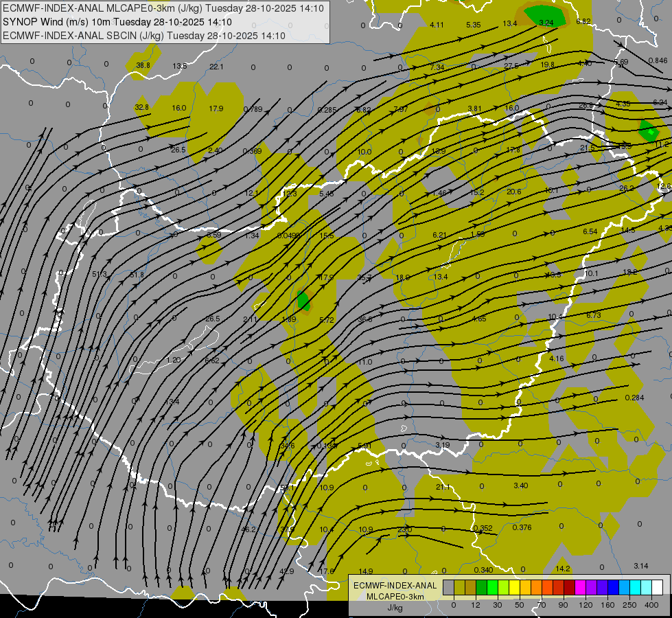
Task: Click the map value 4.16
Action: point(556,358)
